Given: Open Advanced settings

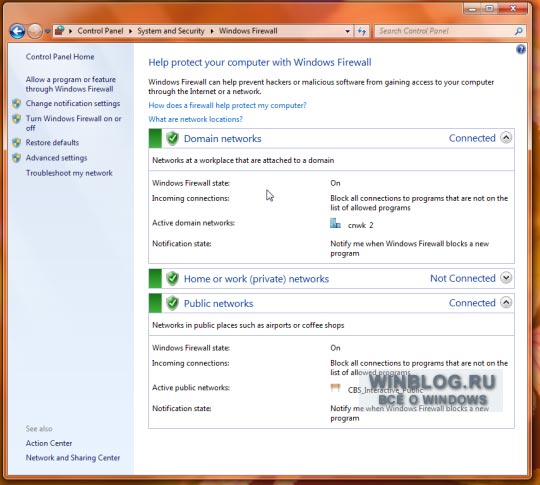Looking at the screenshot, I should coord(56,158).
